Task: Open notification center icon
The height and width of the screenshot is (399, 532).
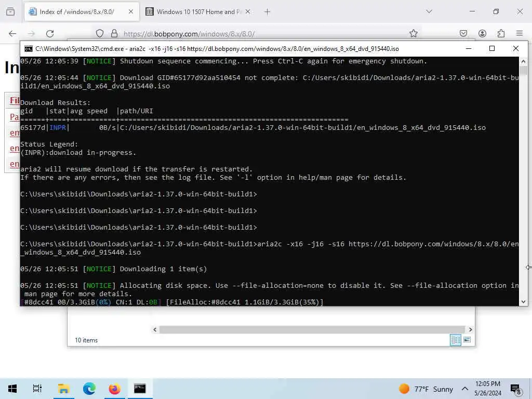Action: tap(516, 389)
